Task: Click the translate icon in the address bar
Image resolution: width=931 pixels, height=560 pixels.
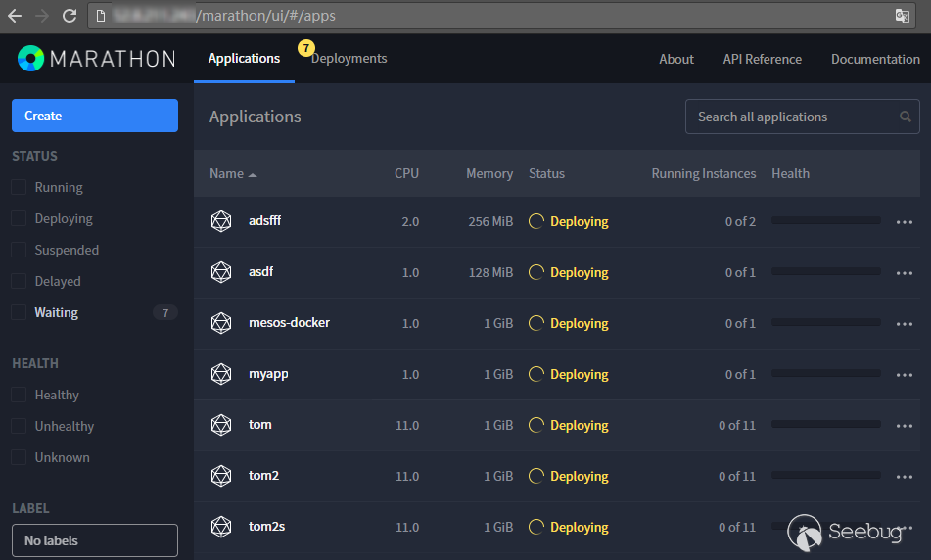Action: click(902, 16)
